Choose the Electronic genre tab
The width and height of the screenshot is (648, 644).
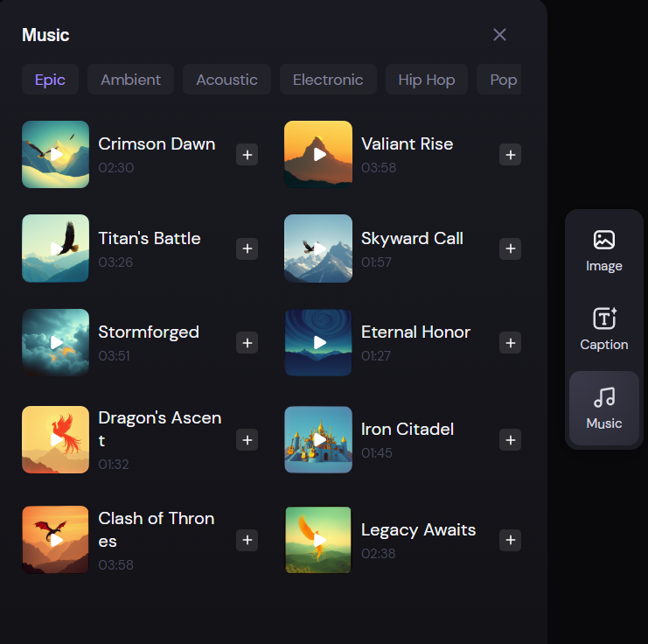328,80
